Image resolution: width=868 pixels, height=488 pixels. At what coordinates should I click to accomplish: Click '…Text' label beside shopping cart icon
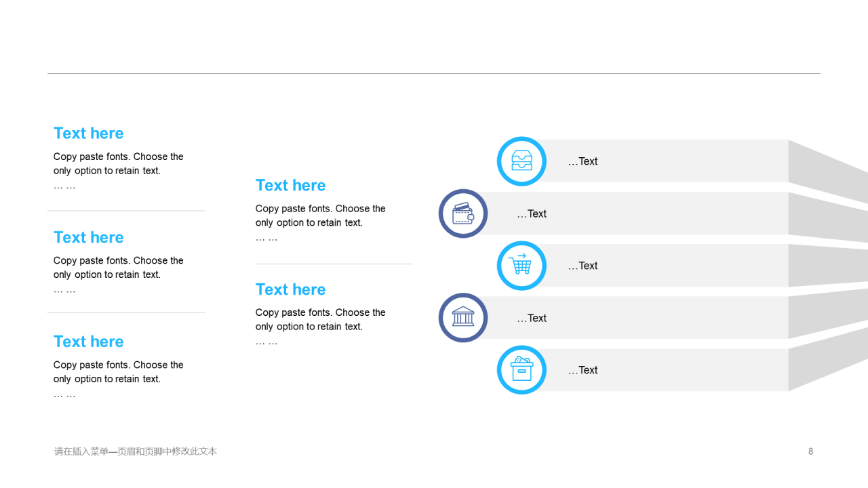tap(583, 266)
